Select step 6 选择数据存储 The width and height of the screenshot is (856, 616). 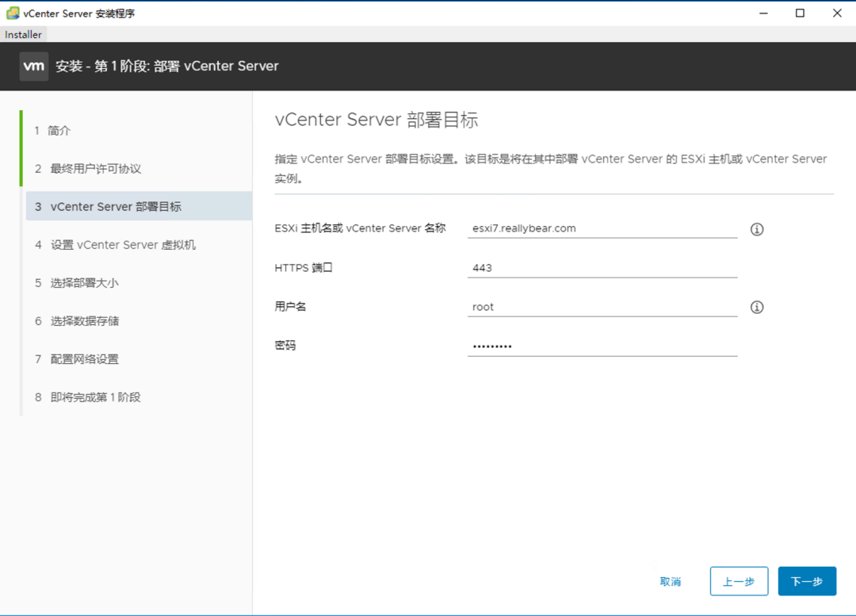tap(77, 321)
